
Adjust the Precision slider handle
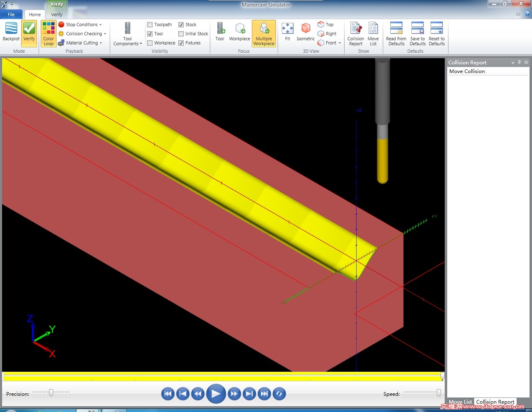pos(51,393)
